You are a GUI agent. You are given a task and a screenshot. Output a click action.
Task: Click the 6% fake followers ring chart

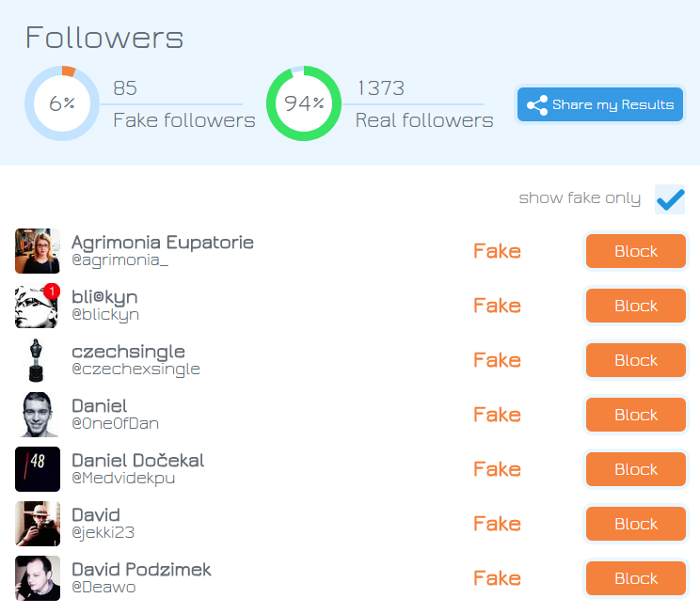pos(62,103)
